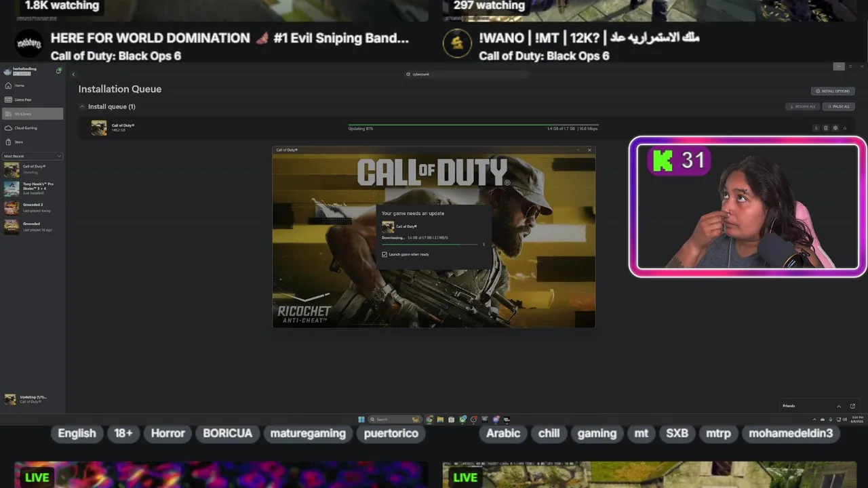The image size is (868, 488).
Task: Open the Windows Start menu
Action: click(x=361, y=420)
